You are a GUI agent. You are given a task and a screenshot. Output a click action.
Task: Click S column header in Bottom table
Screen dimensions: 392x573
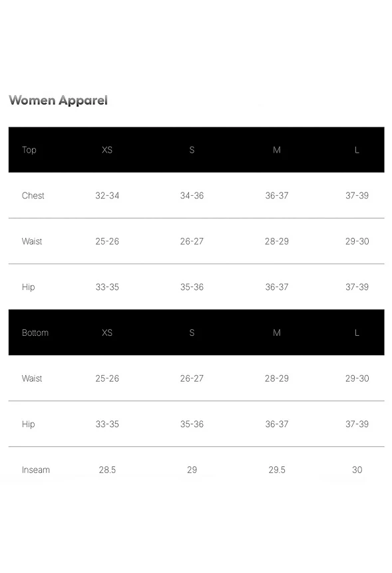click(x=192, y=332)
